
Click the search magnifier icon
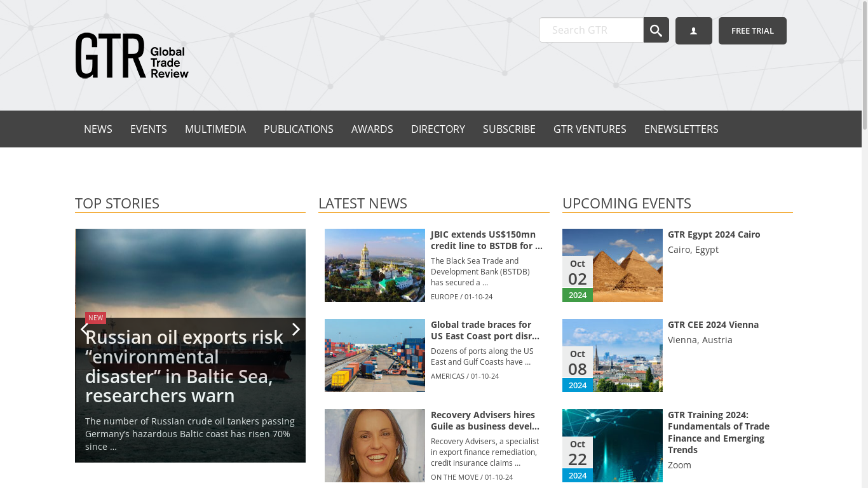point(656,30)
